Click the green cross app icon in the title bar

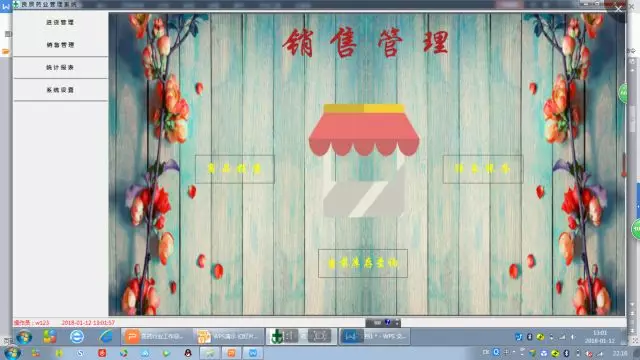[x=16, y=4]
